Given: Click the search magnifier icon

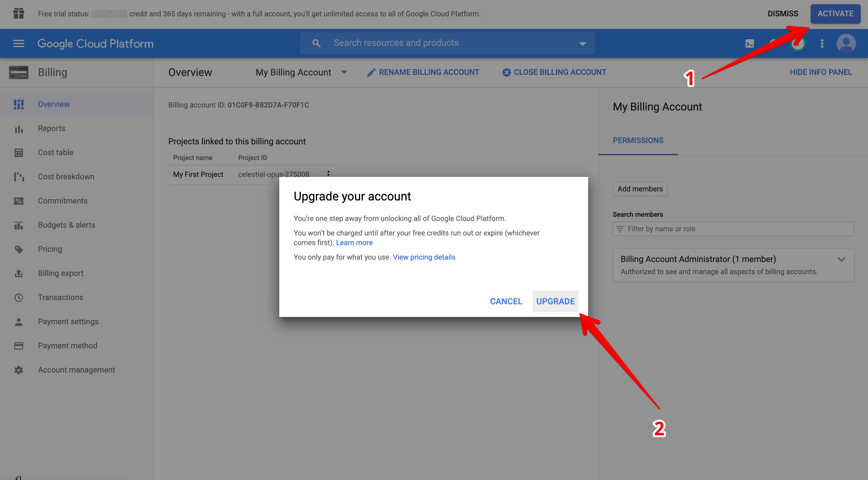Looking at the screenshot, I should click(316, 43).
